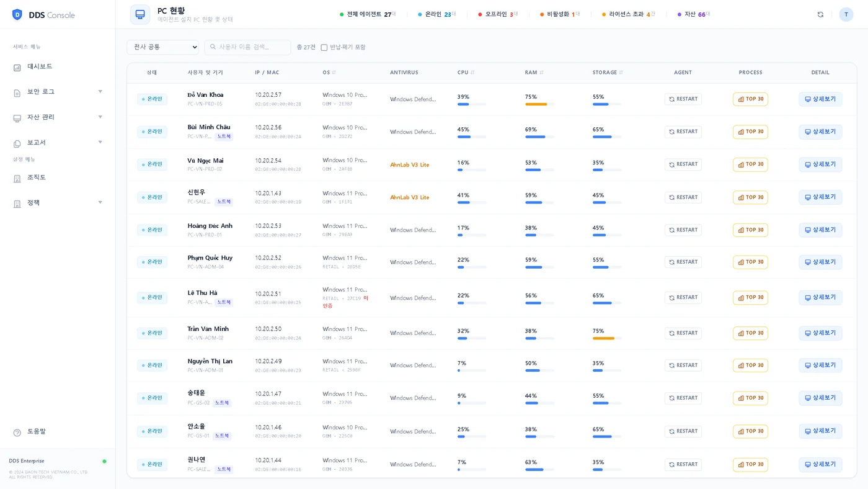Open TOP 30 processes for Bùi Minh Châu

click(x=750, y=132)
